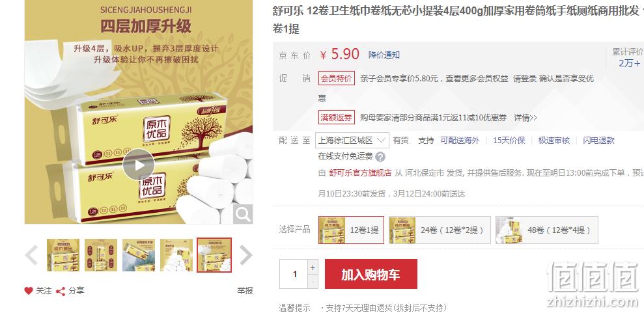The image size is (644, 313).
Task: Select the 12卷1提 product option
Action: click(x=351, y=230)
